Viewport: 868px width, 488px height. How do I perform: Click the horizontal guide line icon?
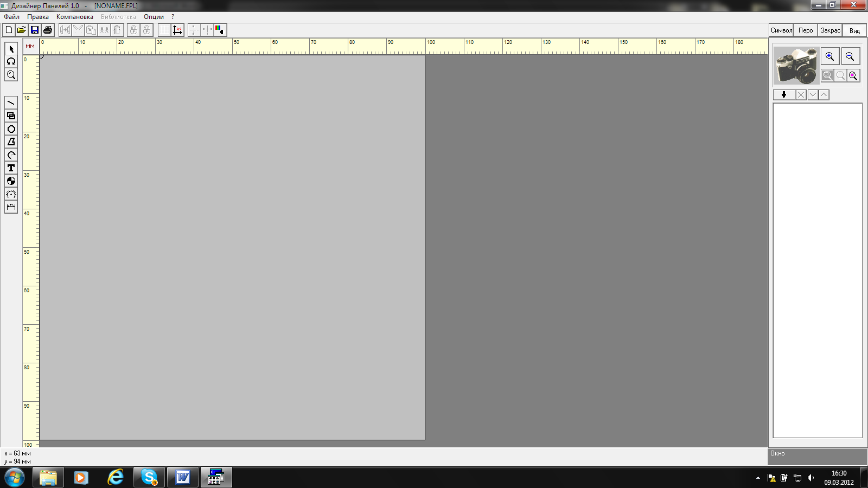pos(207,30)
